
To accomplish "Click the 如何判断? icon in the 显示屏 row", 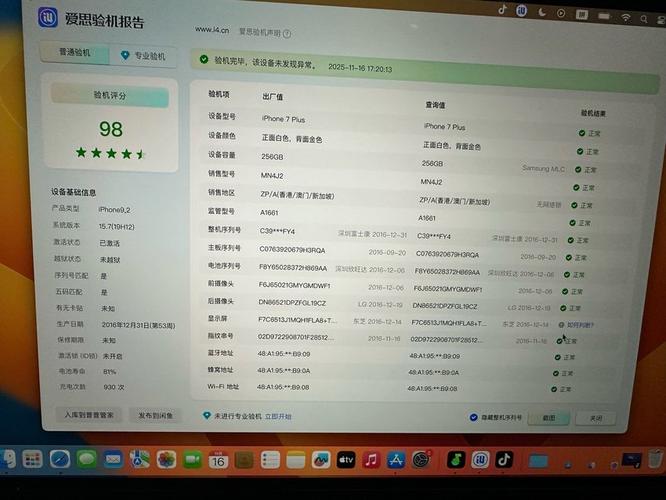I will [x=561, y=325].
